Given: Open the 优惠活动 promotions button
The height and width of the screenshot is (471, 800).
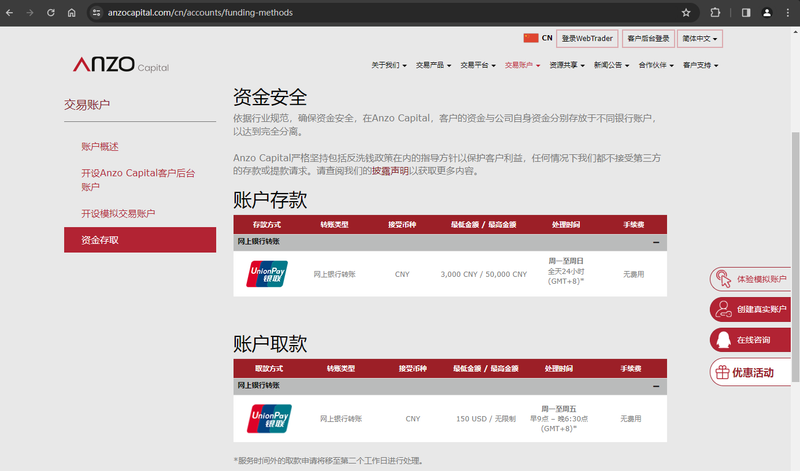Looking at the screenshot, I should [750, 373].
